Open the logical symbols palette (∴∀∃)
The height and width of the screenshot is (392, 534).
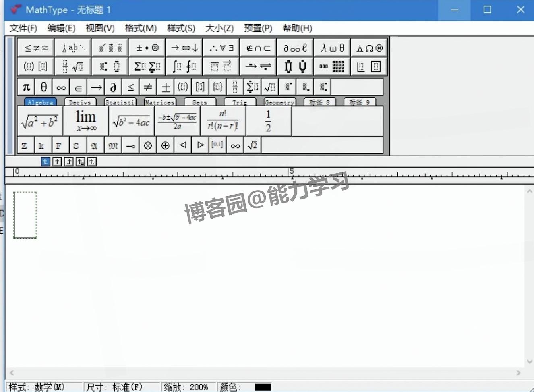coord(221,48)
